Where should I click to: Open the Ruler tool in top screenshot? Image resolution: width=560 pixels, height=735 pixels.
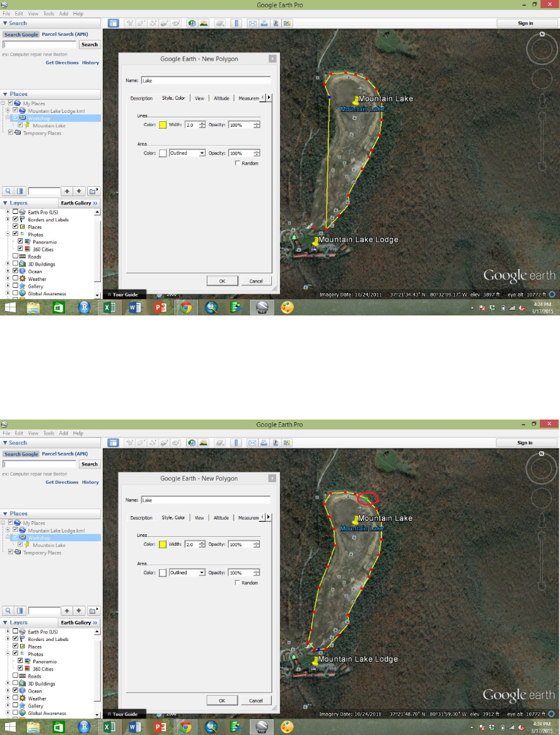pos(236,23)
